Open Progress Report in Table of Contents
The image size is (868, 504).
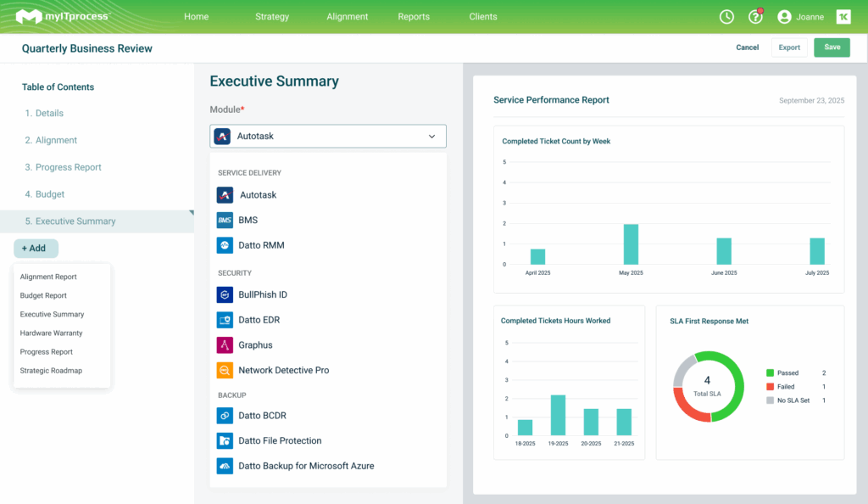63,167
